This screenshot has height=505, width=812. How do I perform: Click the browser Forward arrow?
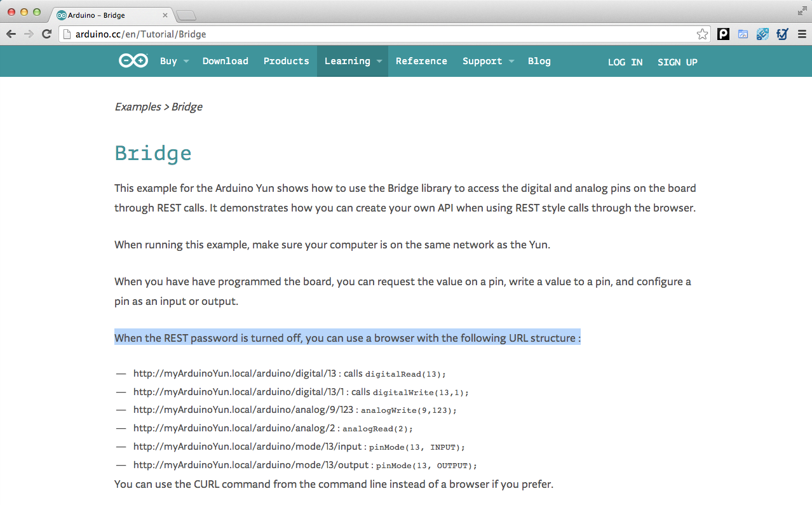pos(29,34)
